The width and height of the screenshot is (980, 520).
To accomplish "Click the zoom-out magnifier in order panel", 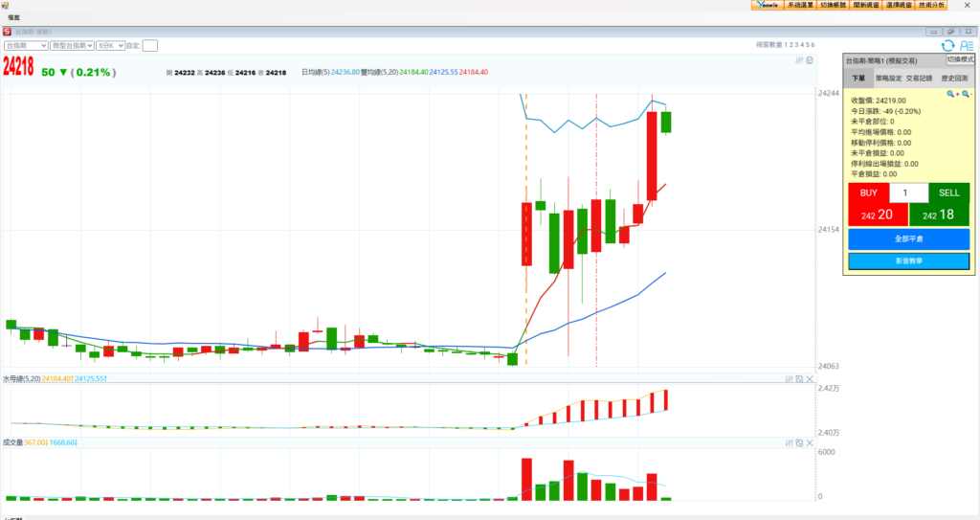I will pyautogui.click(x=966, y=94).
